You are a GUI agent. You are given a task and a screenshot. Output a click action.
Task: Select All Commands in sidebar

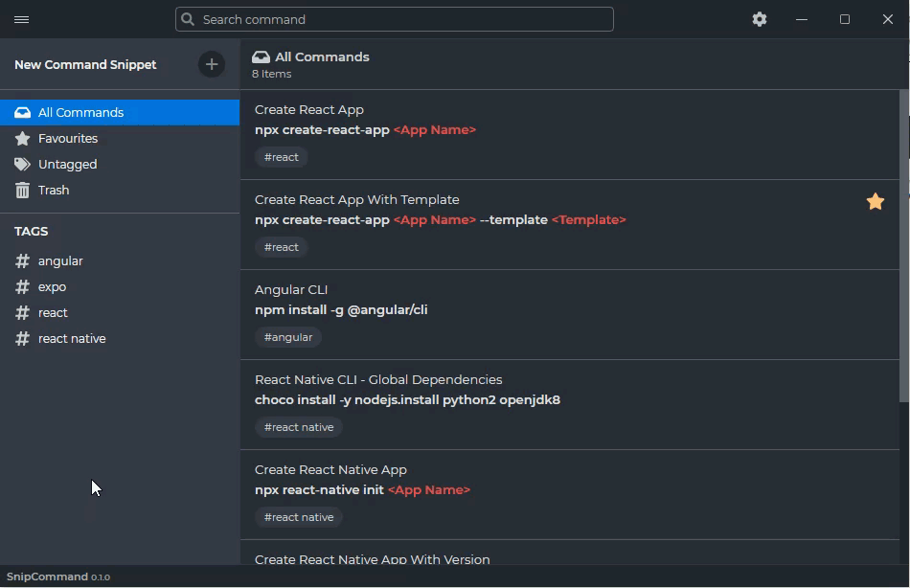120,113
